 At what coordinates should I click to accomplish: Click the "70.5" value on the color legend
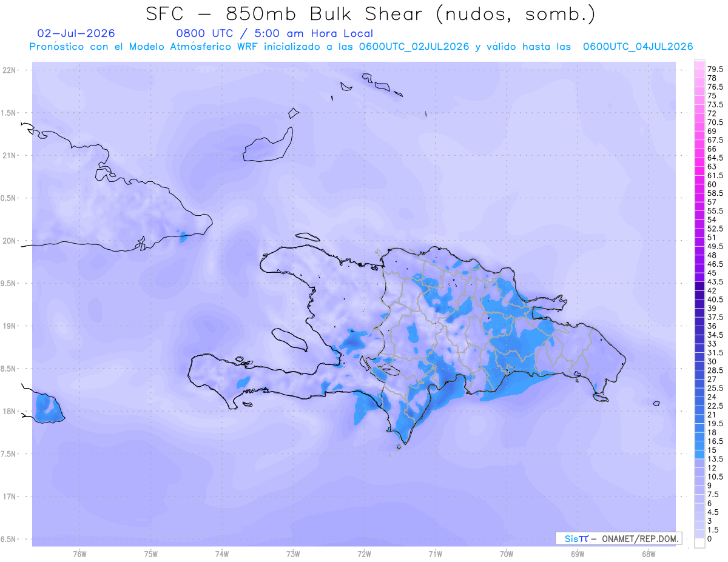[x=716, y=122]
